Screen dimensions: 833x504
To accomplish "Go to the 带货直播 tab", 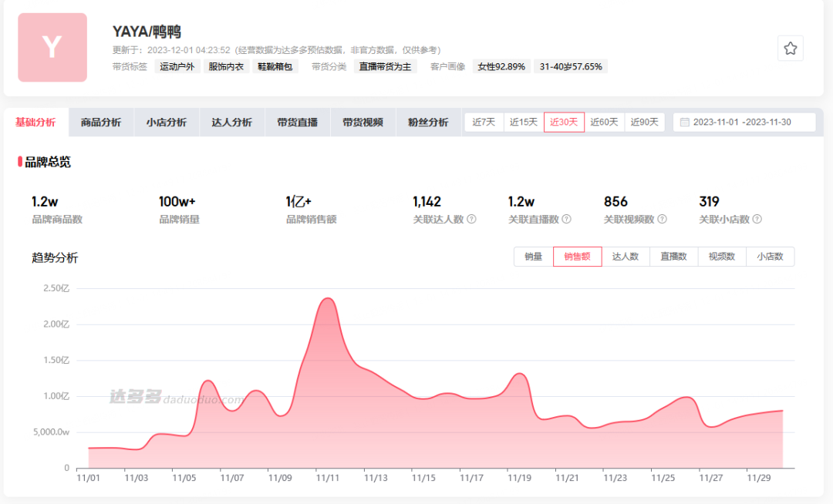I will [x=298, y=123].
